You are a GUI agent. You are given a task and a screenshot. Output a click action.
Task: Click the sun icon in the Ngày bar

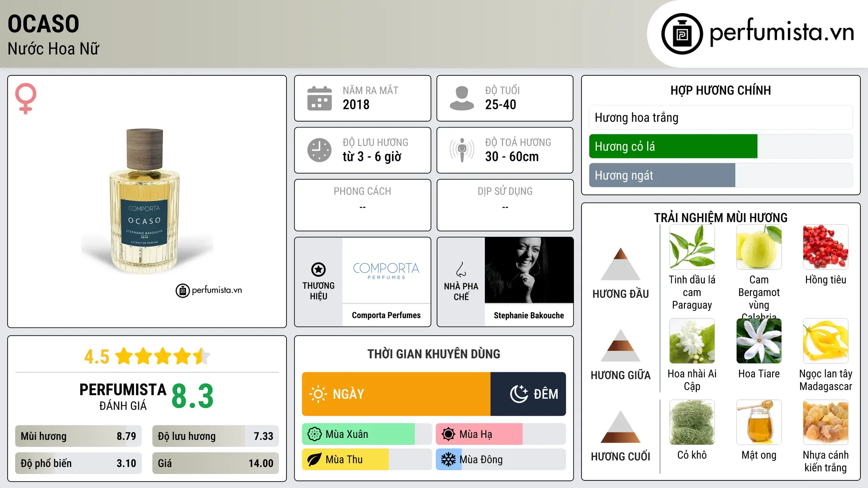click(x=318, y=394)
